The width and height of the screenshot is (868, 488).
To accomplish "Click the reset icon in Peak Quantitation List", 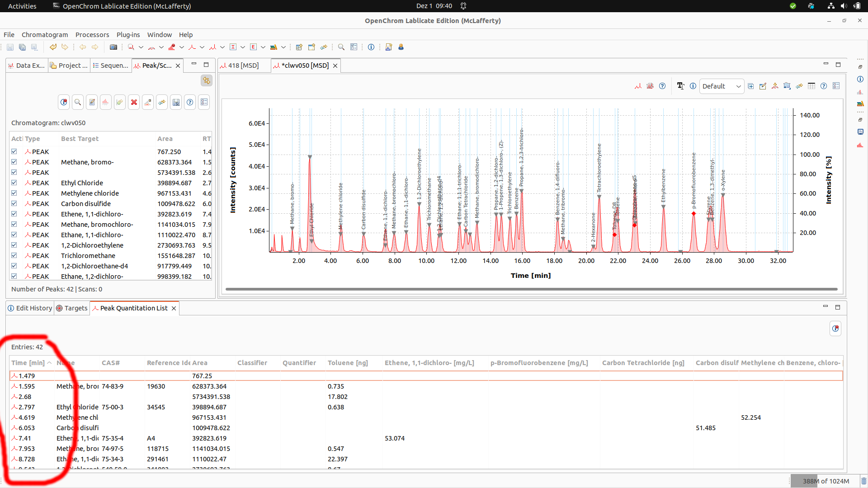I will 835,328.
